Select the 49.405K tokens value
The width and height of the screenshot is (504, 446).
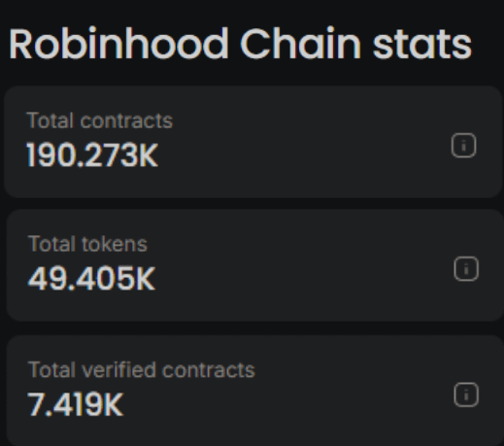tap(92, 279)
